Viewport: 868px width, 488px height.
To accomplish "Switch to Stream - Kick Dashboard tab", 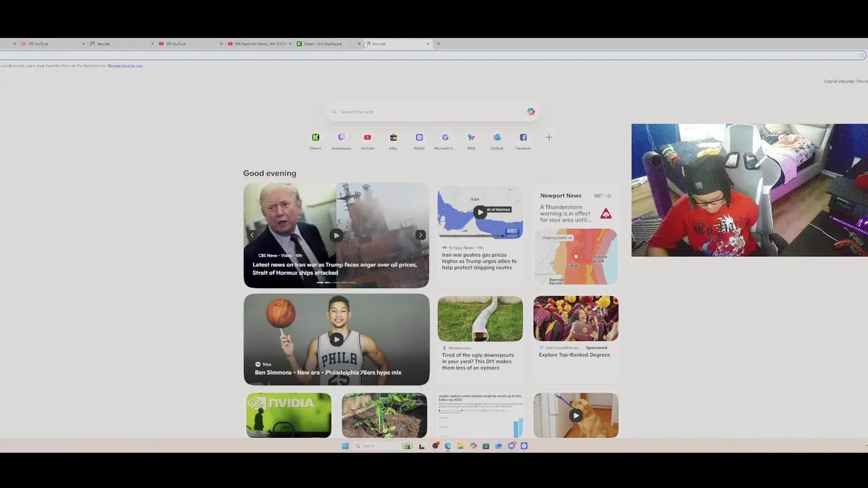I will [328, 44].
